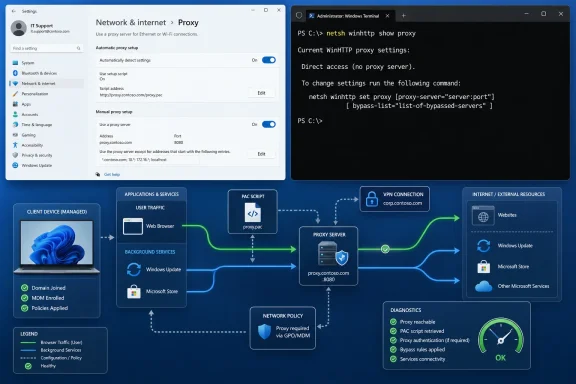
Task: Click the Proxy reachable check mark
Action: [393, 322]
